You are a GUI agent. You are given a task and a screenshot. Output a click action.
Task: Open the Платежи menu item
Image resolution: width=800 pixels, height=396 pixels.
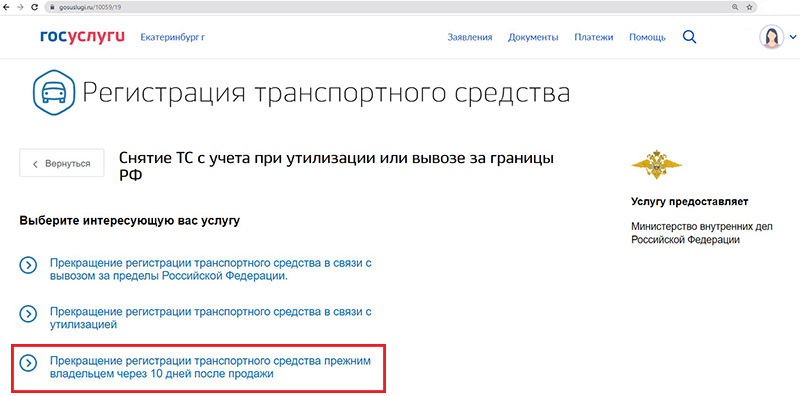pyautogui.click(x=593, y=37)
